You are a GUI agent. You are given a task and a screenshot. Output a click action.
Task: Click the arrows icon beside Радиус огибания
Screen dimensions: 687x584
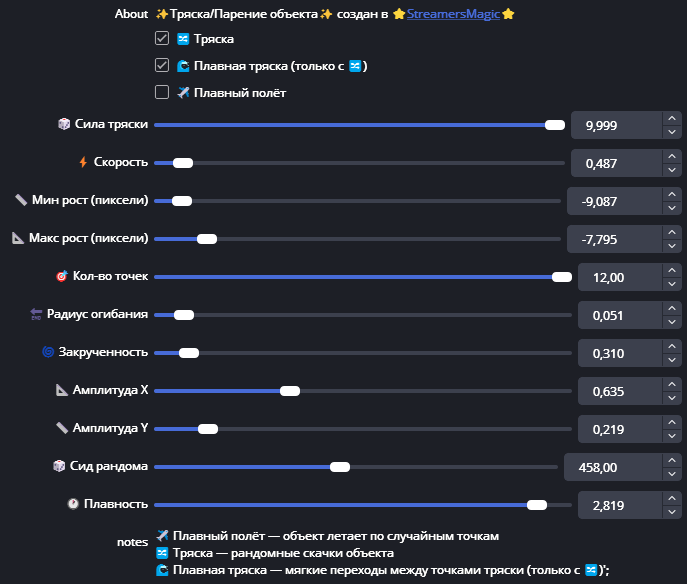(x=37, y=314)
